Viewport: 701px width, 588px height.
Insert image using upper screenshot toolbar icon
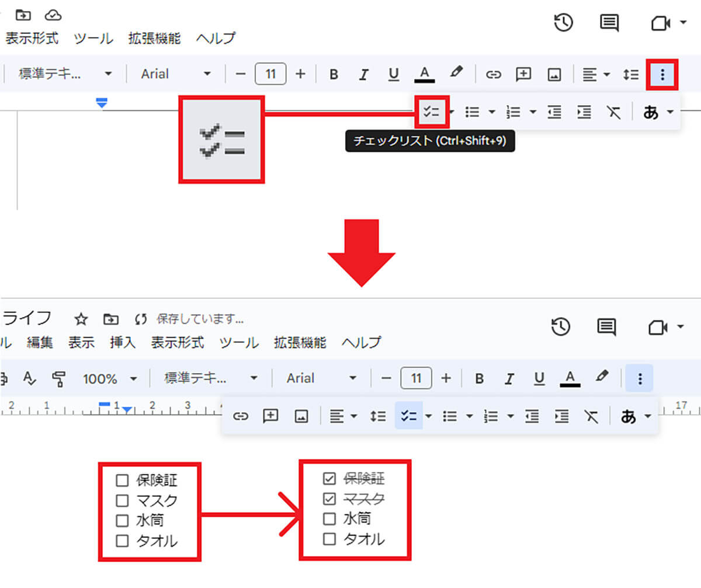click(x=554, y=74)
